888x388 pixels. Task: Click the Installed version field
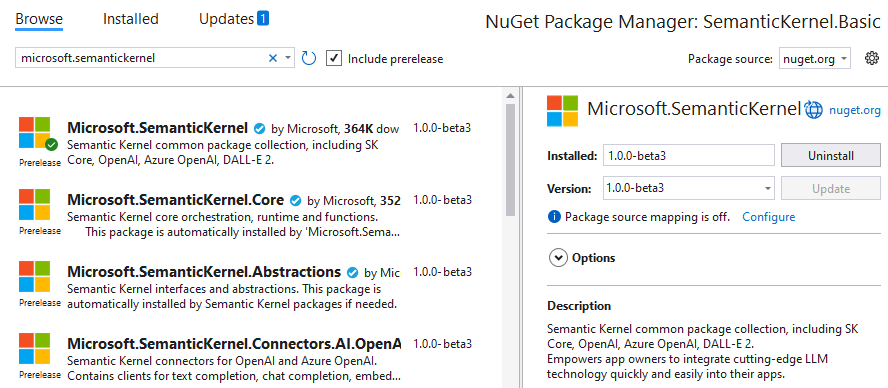click(x=689, y=156)
